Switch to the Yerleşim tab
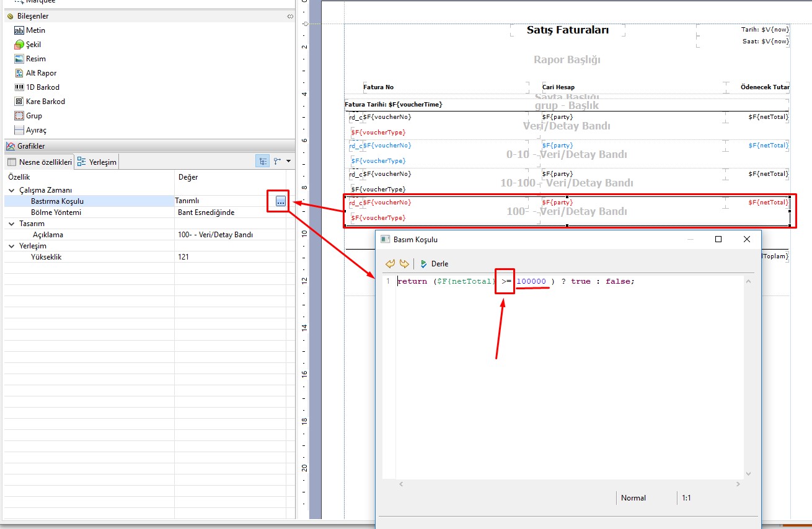 (x=97, y=162)
